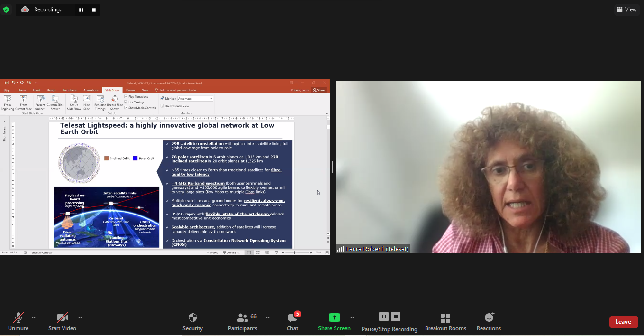
Task: Start Video with the camera icon
Action: tap(62, 321)
